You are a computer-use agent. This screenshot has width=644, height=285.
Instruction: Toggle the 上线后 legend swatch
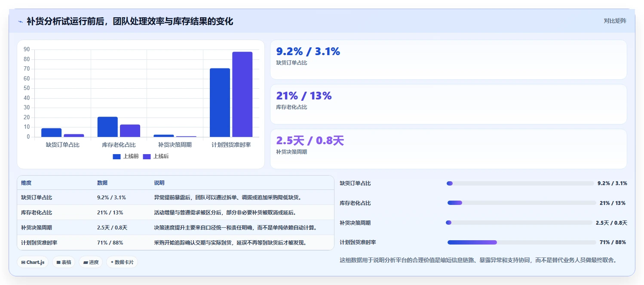point(147,156)
